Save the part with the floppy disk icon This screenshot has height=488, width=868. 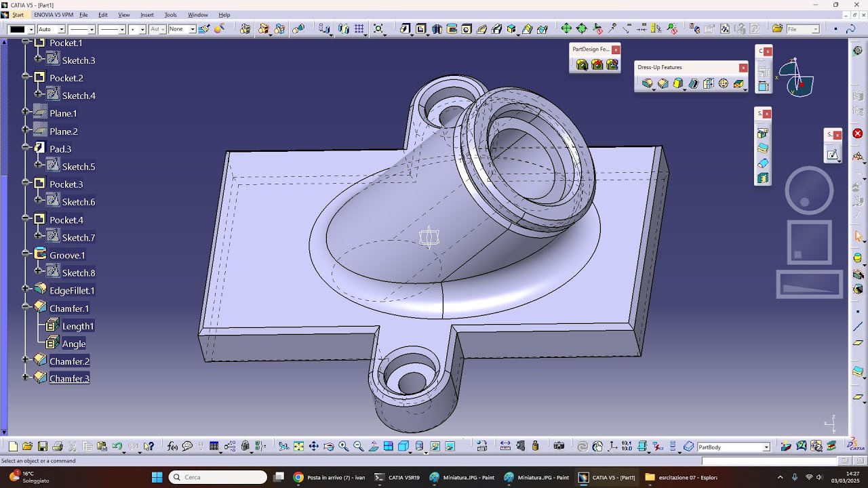click(x=42, y=446)
